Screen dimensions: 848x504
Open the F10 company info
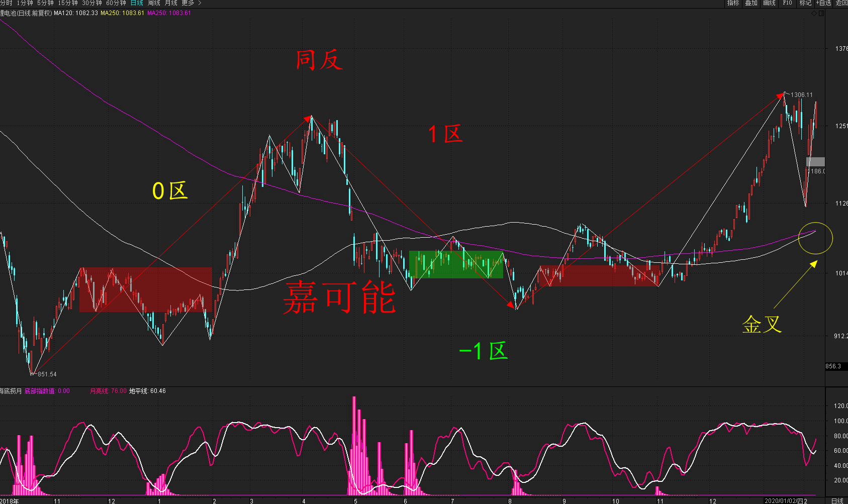pos(787,3)
